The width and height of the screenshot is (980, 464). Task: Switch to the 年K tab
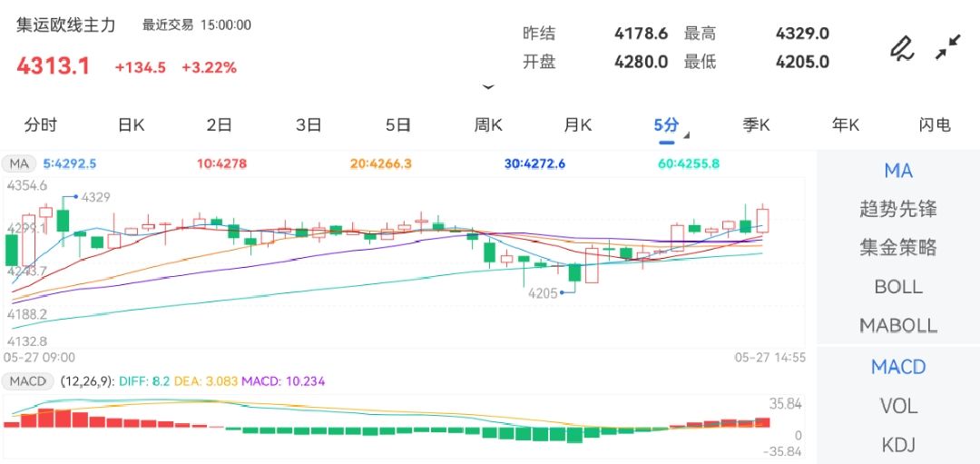click(x=846, y=125)
